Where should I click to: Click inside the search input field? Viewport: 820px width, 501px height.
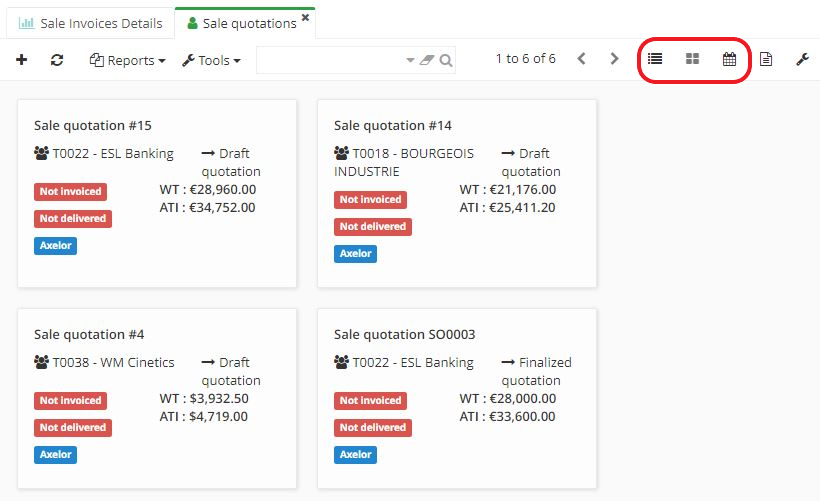pyautogui.click(x=330, y=61)
